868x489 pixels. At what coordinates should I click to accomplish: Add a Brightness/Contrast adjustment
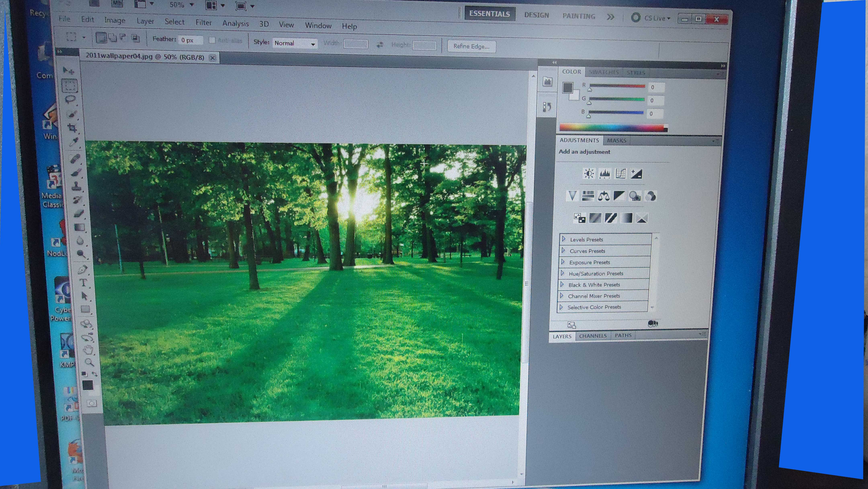(589, 174)
